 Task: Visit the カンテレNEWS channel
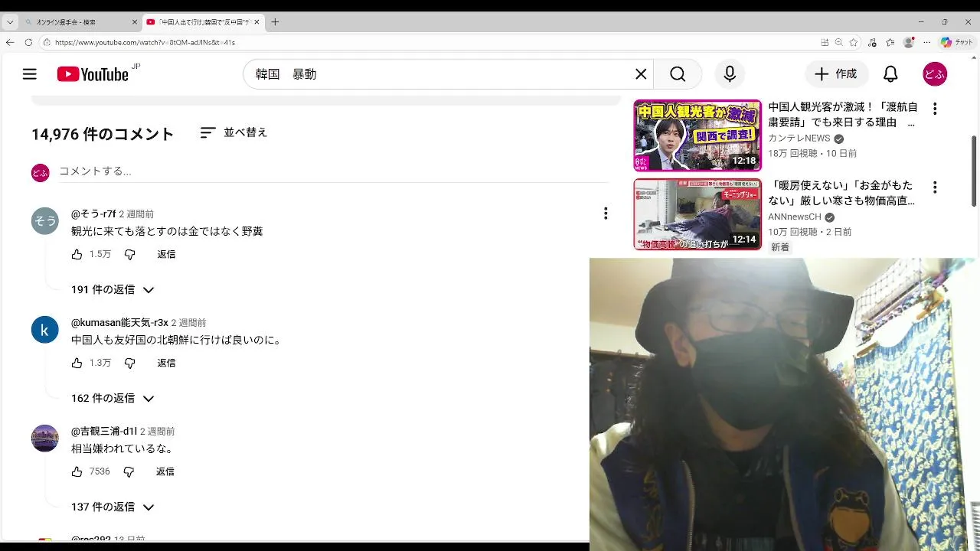799,139
